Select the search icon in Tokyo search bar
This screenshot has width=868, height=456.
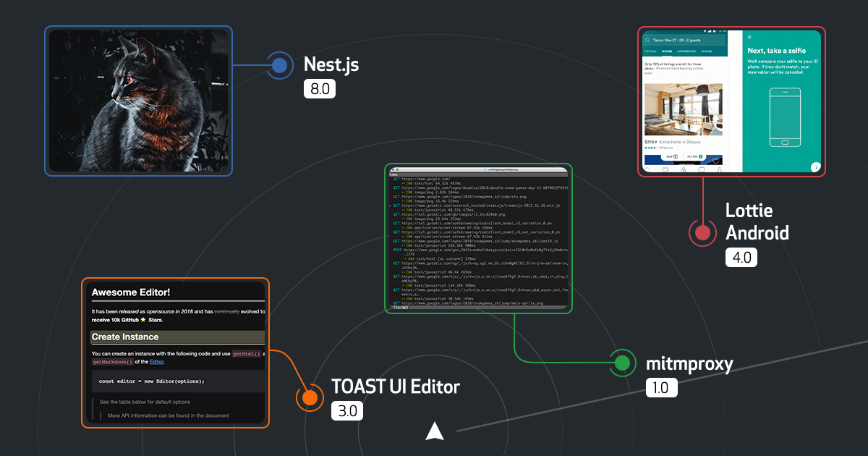point(647,40)
